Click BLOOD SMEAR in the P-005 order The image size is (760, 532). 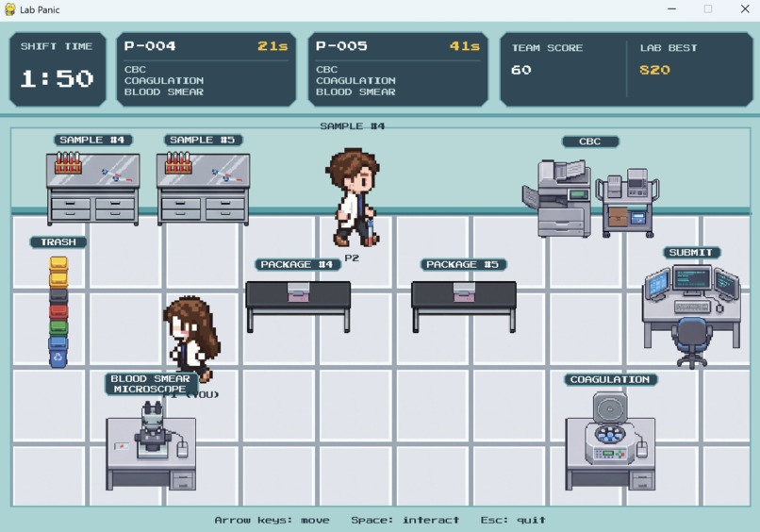pos(355,91)
